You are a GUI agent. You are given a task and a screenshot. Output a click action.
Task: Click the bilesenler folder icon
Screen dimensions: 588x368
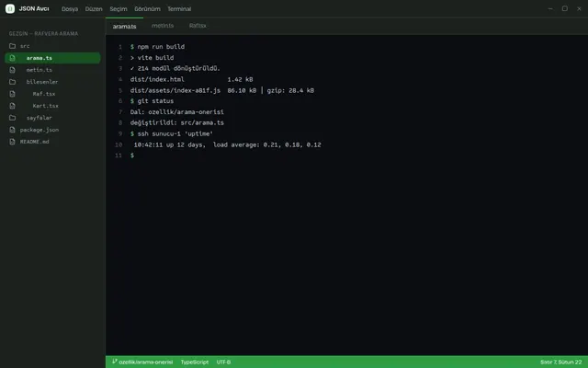[x=12, y=82]
